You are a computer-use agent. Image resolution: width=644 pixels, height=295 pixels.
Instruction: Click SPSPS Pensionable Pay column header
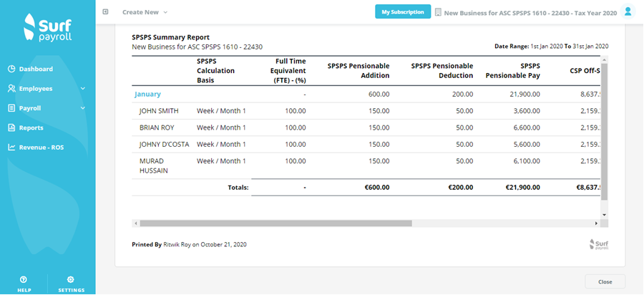(x=512, y=71)
